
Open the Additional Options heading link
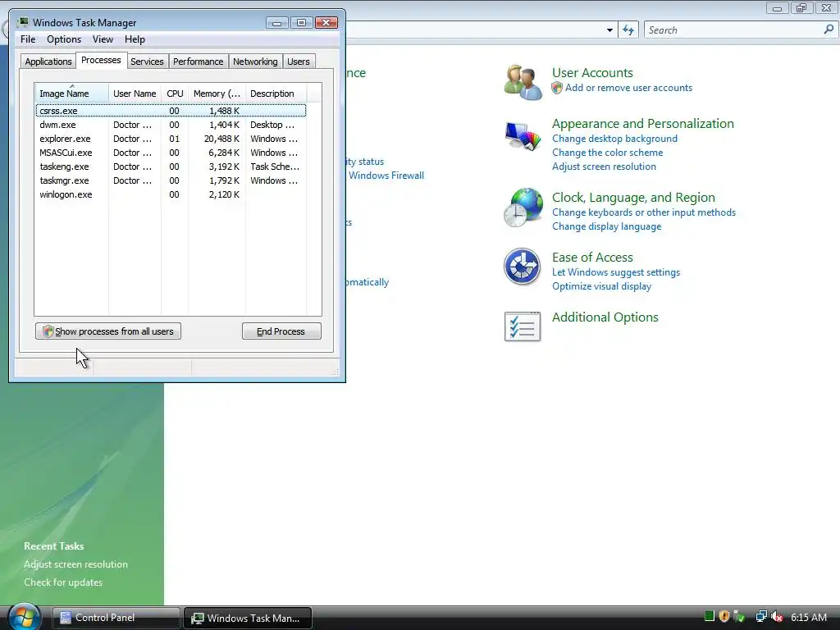(x=605, y=317)
